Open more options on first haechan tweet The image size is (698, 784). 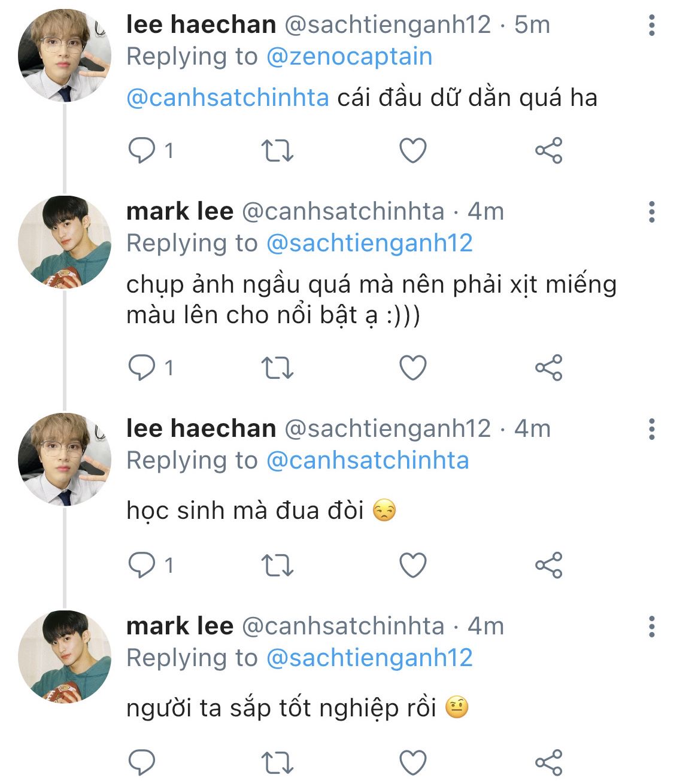point(651,25)
